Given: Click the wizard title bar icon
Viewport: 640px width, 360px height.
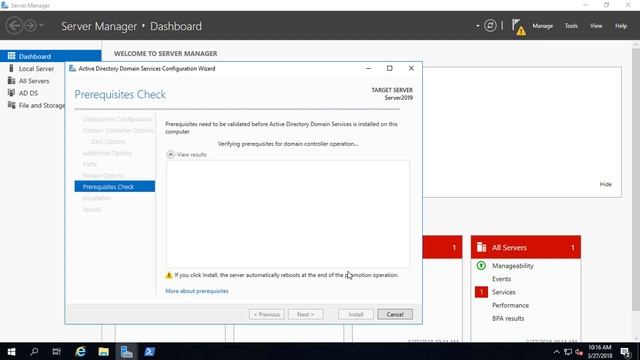Looking at the screenshot, I should tap(72, 68).
